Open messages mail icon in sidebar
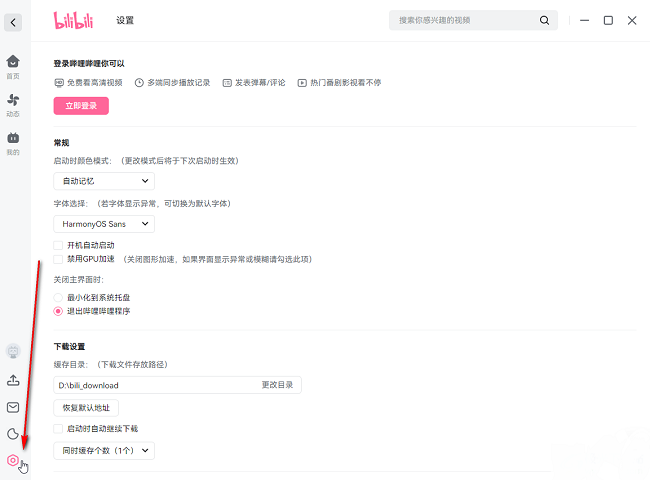The height and width of the screenshot is (480, 650). pos(13,407)
